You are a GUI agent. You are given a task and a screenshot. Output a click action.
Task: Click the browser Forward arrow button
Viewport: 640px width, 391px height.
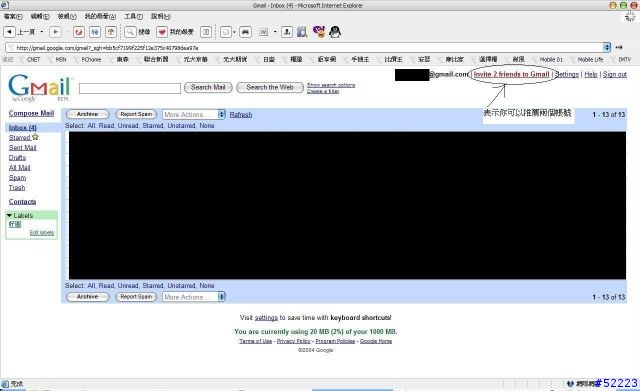coord(55,31)
